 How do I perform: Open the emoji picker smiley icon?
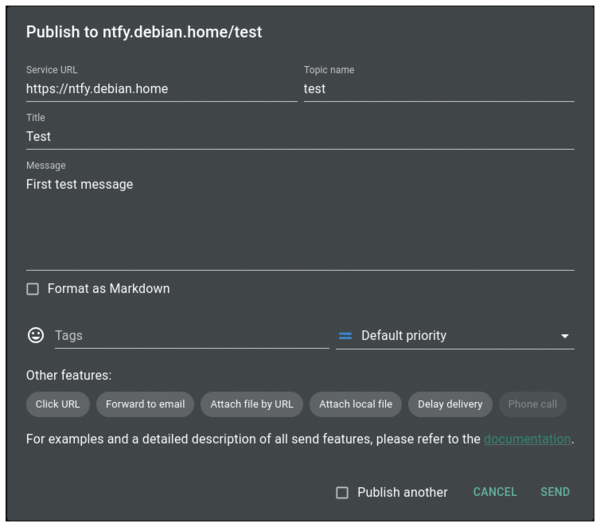36,336
